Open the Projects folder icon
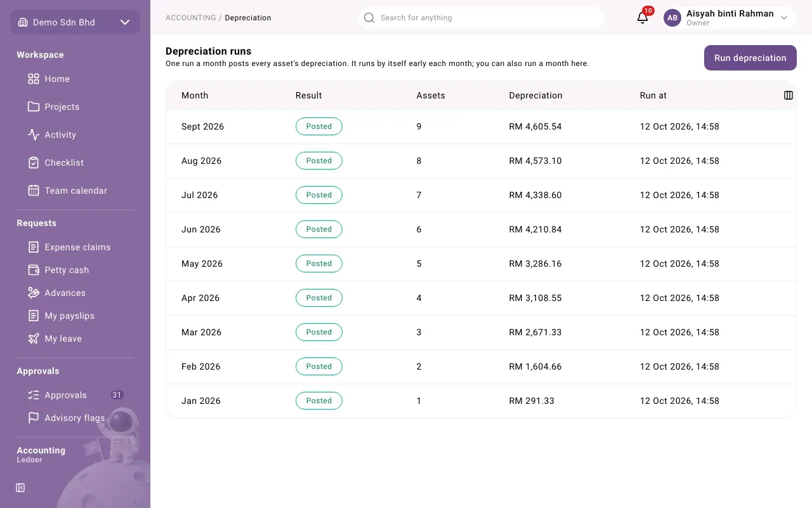The height and width of the screenshot is (508, 812). [34, 107]
